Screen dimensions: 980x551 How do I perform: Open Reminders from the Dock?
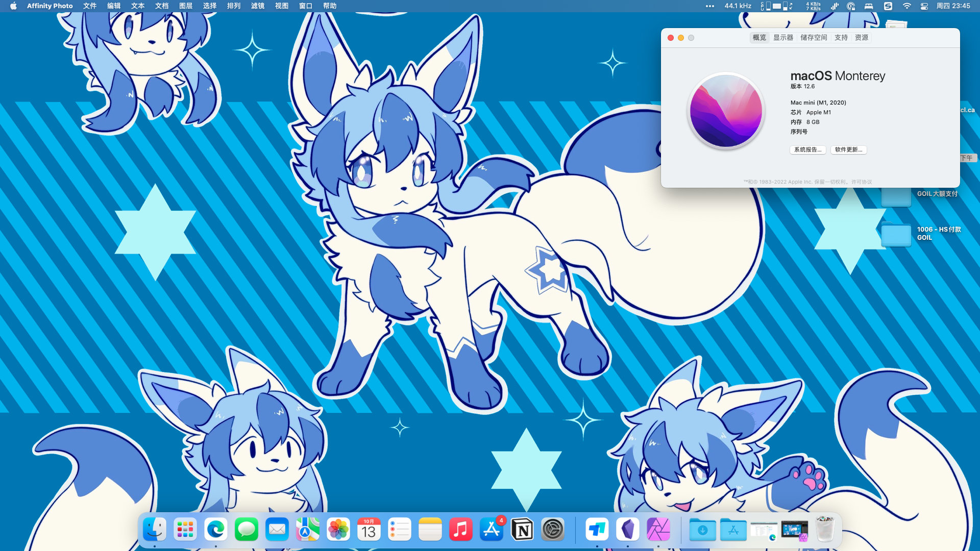399,530
